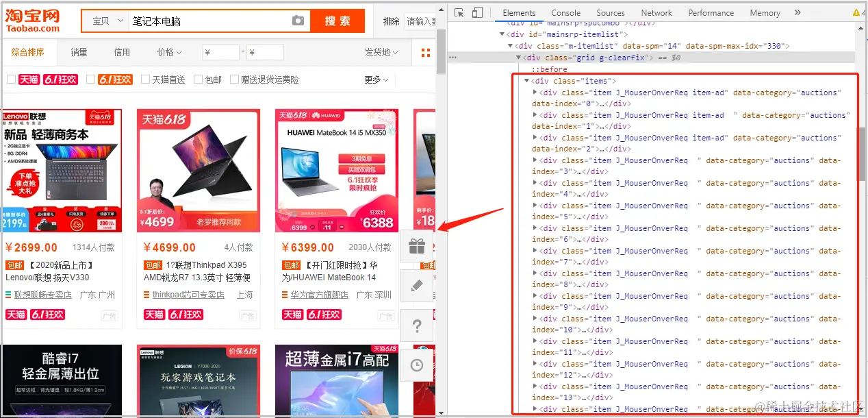This screenshot has height=418, width=868.
Task: Enable the 天猫 filter checkbox
Action: point(12,79)
